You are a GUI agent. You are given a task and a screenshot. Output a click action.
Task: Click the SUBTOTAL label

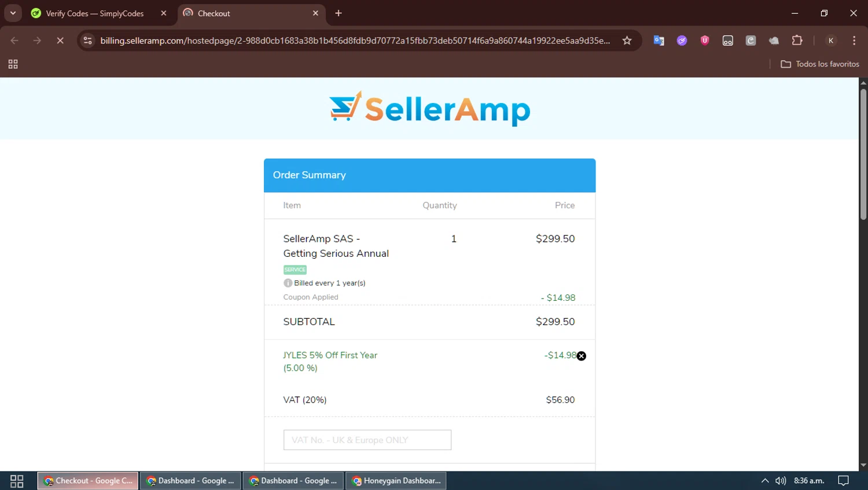309,322
